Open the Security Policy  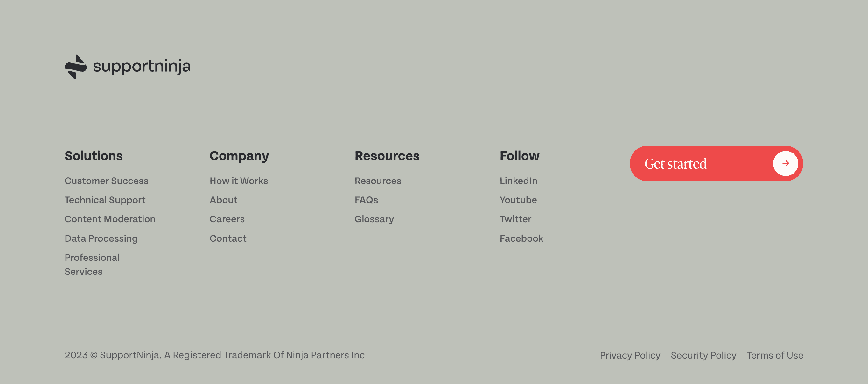coord(703,355)
